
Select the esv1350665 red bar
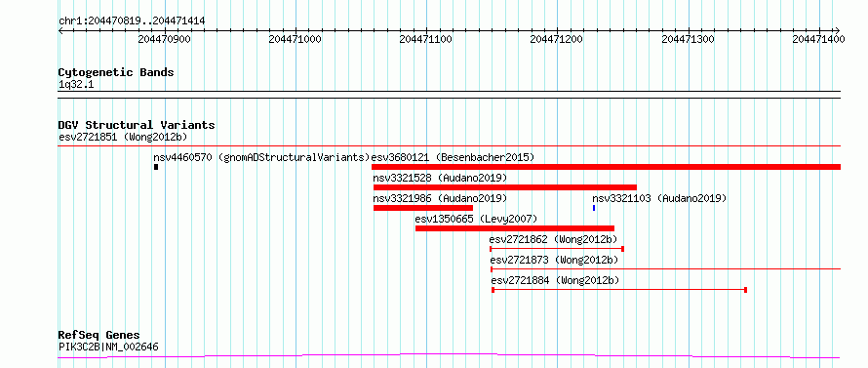pyautogui.click(x=515, y=228)
